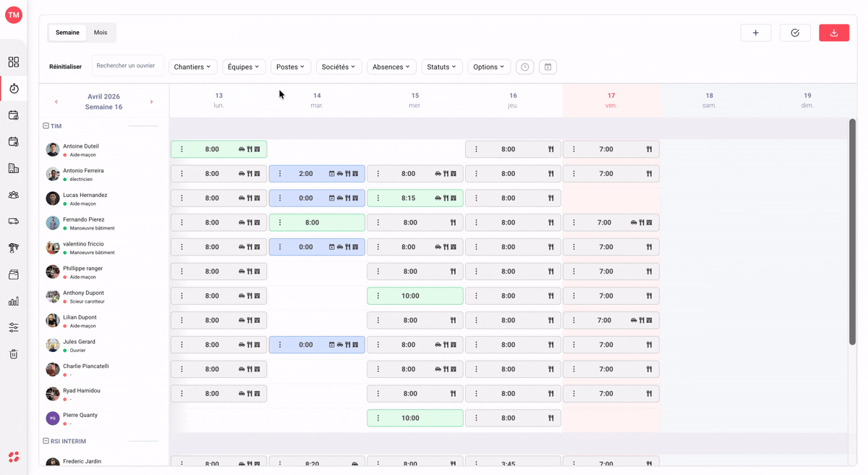Open three-dot menu on Anthony Dupont 10:00 entry
Viewport: 868px width, 475px height.
(x=378, y=295)
